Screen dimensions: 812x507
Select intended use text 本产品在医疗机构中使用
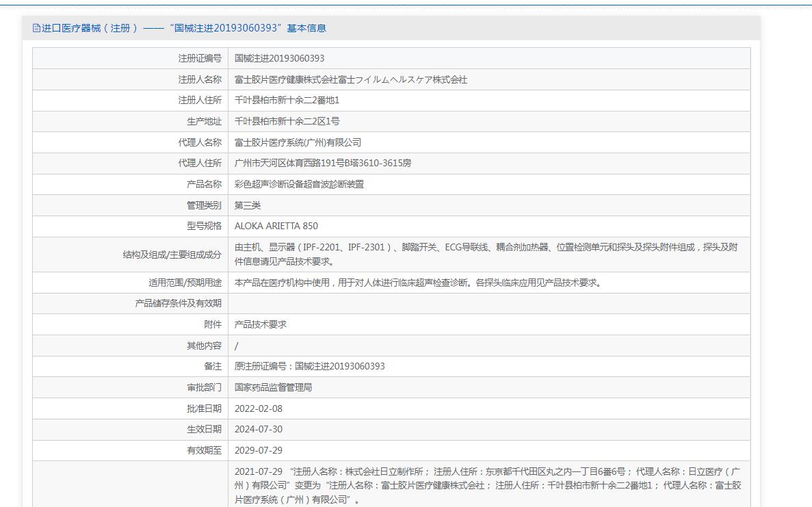click(x=418, y=283)
